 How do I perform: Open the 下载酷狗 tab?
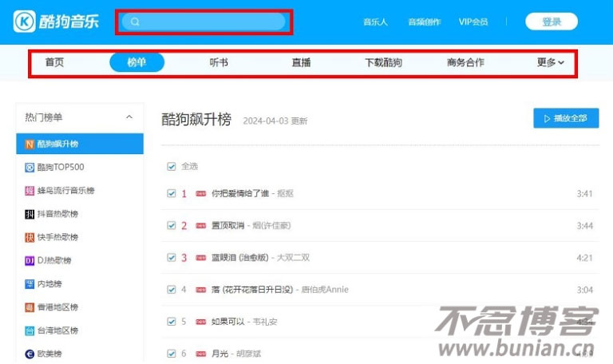(383, 62)
